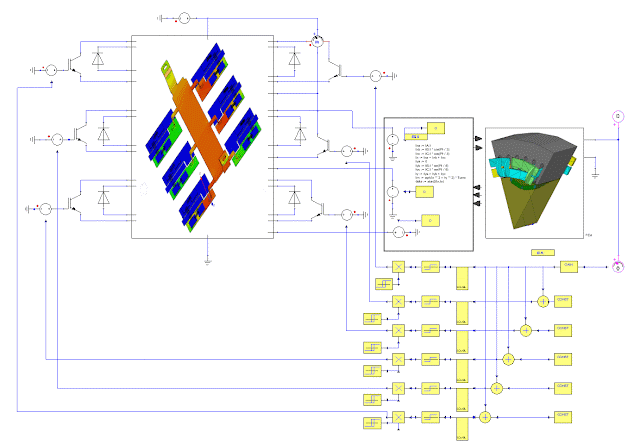This screenshot has width=640, height=445.
Task: Select the middle-right transistor symbol
Action: coord(324,146)
